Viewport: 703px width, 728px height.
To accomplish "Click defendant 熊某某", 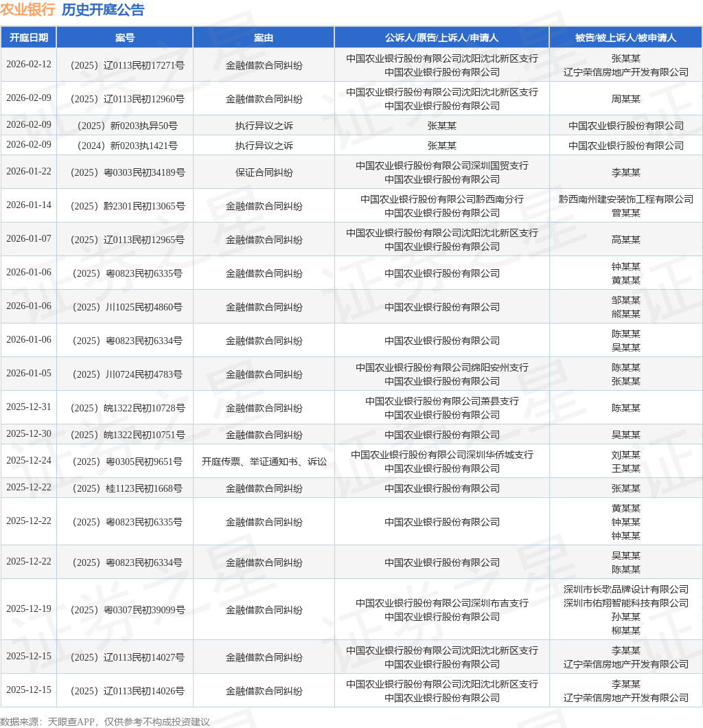I will [625, 315].
